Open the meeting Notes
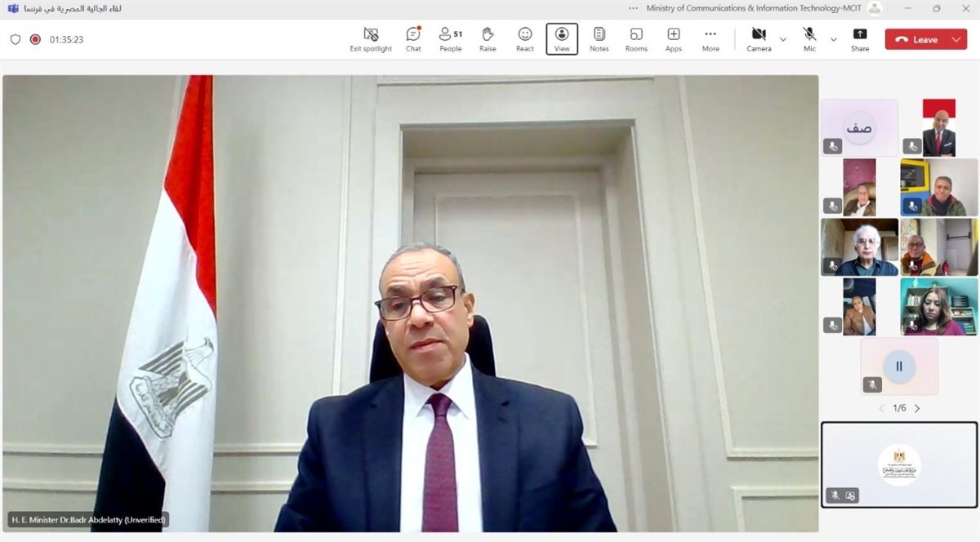This screenshot has height=542, width=980. 599,38
